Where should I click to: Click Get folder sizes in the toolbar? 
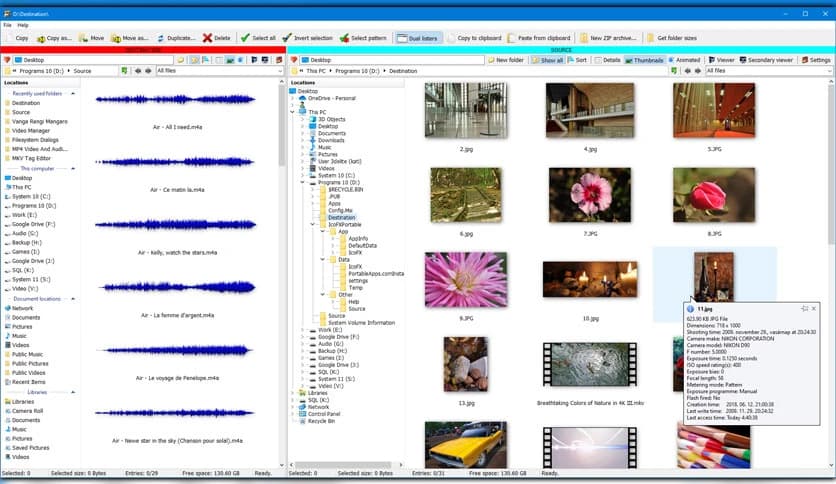point(670,38)
